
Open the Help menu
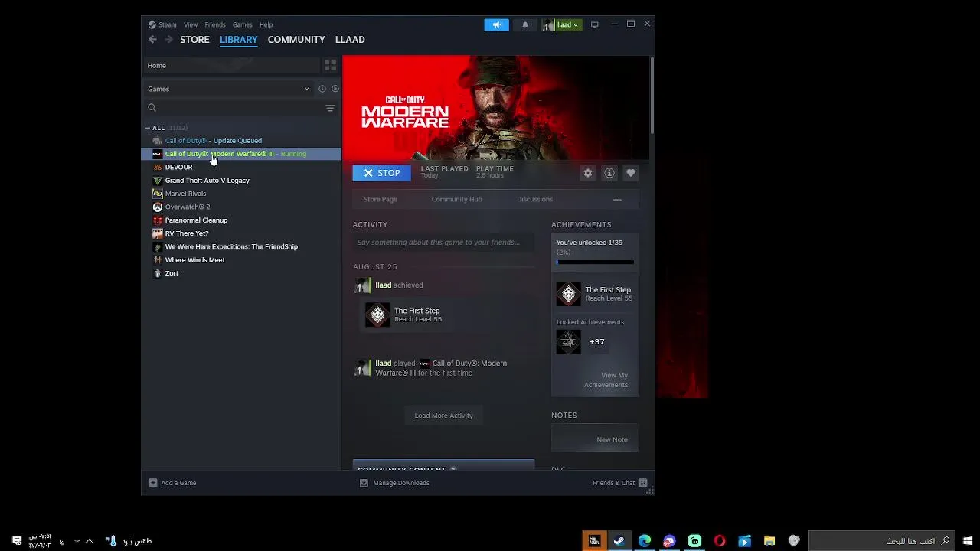coord(266,24)
